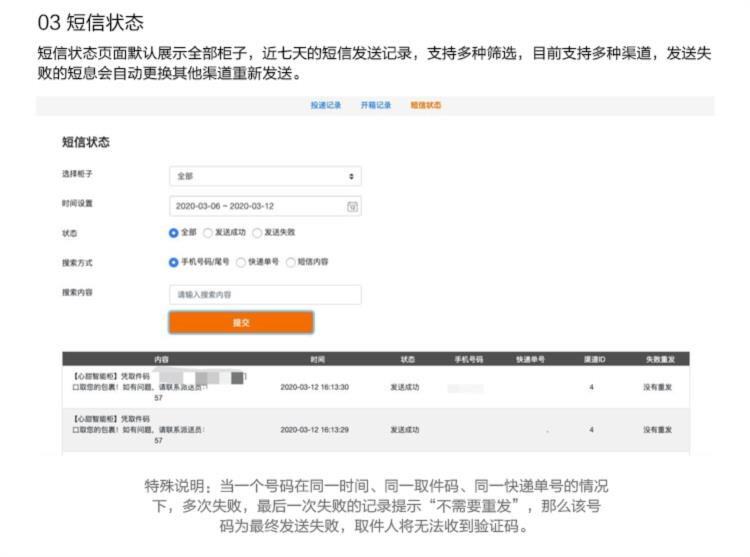Choose 短信内容 search method
750x557 pixels.
pyautogui.click(x=291, y=262)
